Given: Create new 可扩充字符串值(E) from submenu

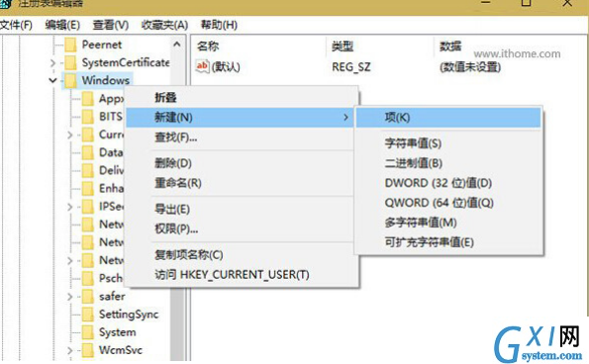Looking at the screenshot, I should 429,242.
